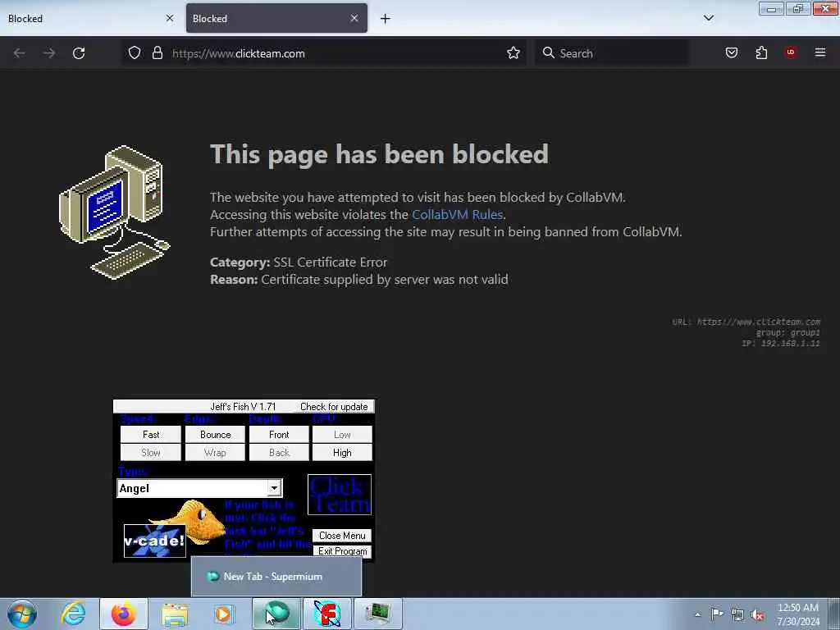Open a new tab with plus
The height and width of the screenshot is (630, 840).
pyautogui.click(x=386, y=19)
